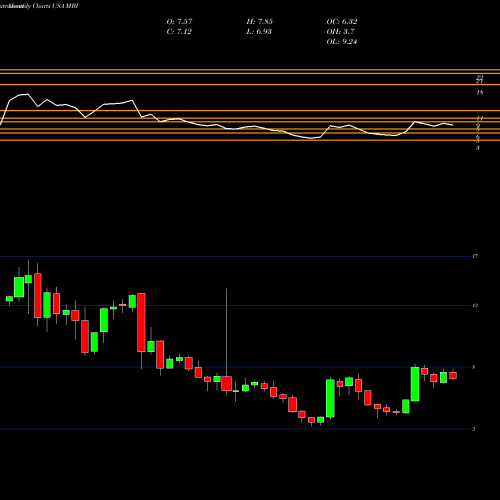Select the "OL: 9.24" value

tap(342, 41)
